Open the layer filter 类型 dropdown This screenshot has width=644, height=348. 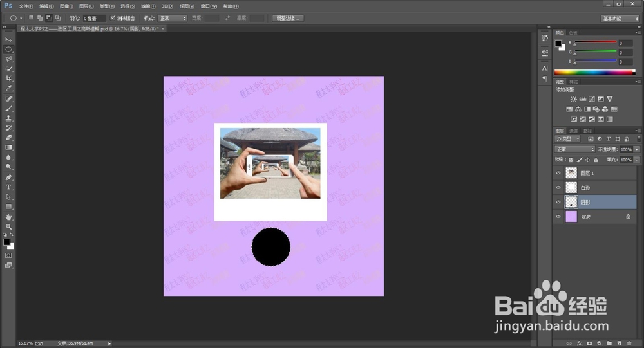[567, 139]
